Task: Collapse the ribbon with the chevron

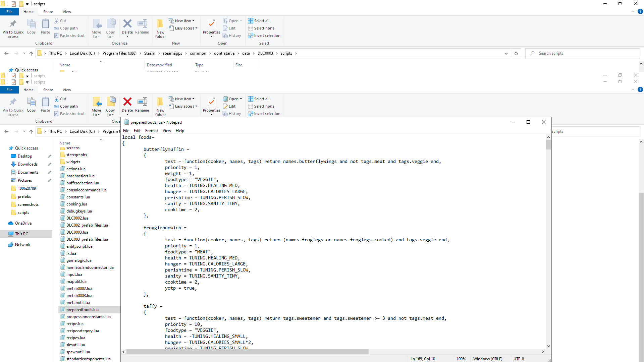Action: click(x=633, y=89)
